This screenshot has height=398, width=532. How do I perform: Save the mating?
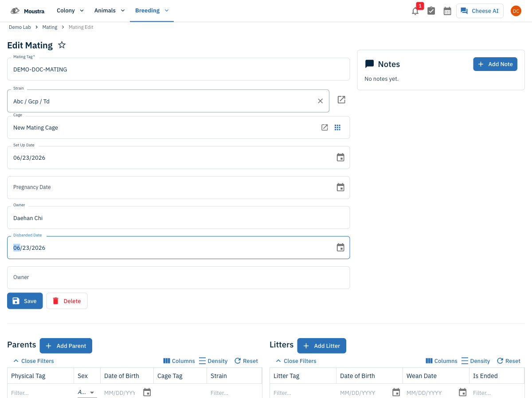coord(25,301)
